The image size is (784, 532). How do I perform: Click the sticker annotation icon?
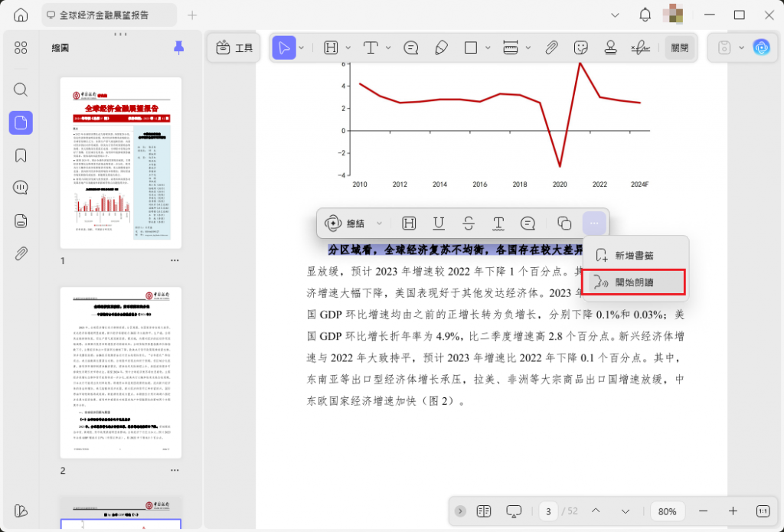point(580,47)
